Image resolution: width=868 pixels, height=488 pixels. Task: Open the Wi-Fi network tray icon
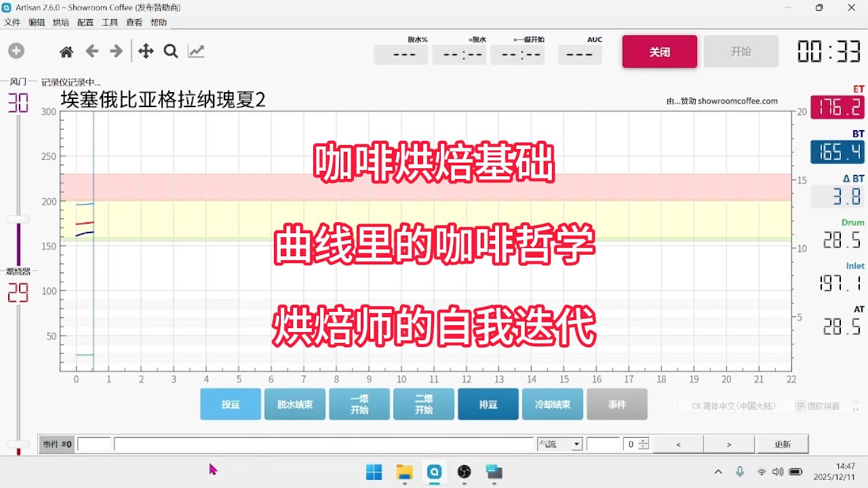coord(762,472)
